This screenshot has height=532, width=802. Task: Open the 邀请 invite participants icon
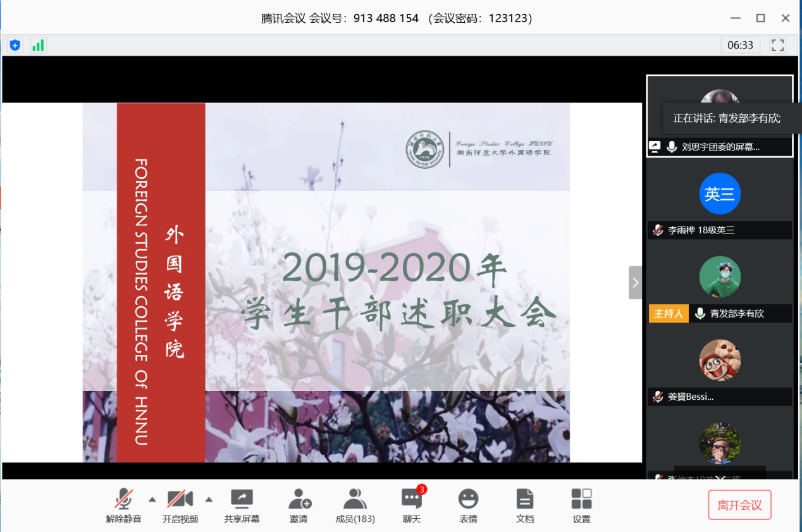(299, 506)
